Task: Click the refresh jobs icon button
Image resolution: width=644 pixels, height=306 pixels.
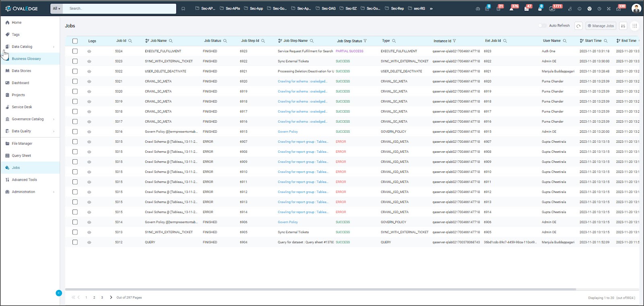Action: [578, 26]
